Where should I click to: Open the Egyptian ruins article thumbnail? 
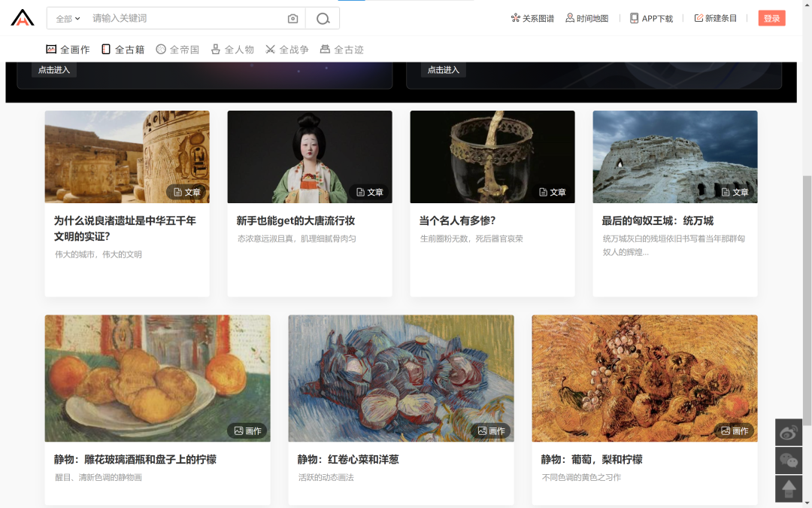click(127, 157)
